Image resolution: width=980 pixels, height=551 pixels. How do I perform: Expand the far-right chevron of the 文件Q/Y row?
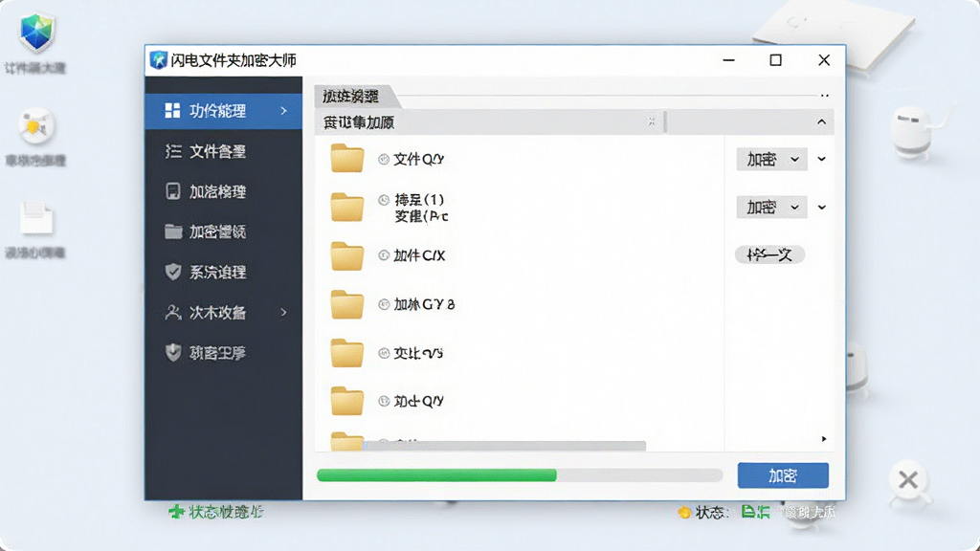[822, 160]
